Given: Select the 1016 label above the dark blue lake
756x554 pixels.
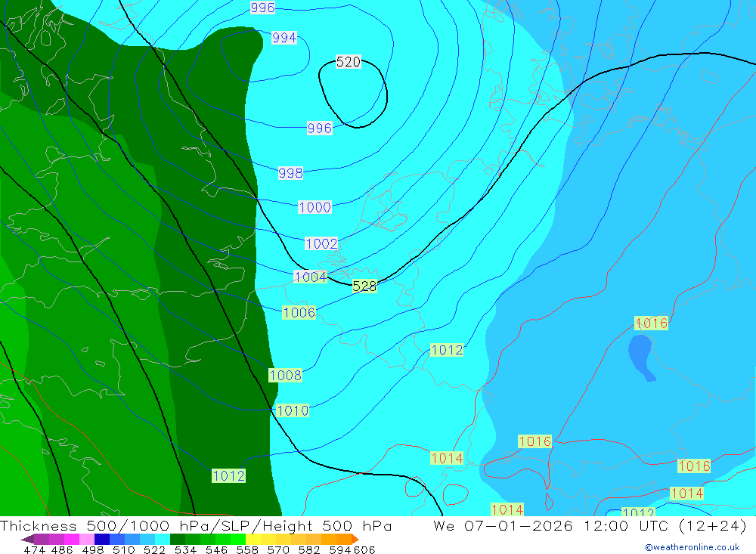Looking at the screenshot, I should point(652,323).
